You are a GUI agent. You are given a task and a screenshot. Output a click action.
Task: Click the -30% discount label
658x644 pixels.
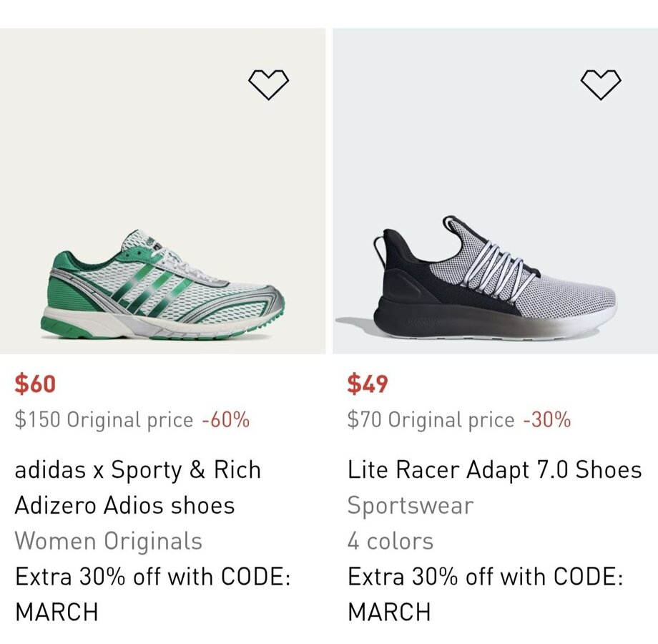click(547, 420)
